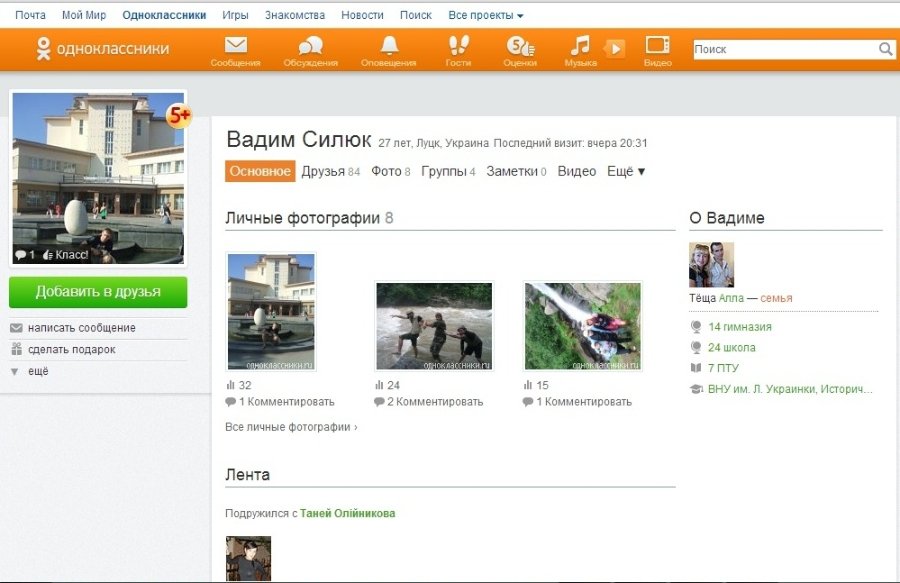Open Все личные фотографии link

291,427
